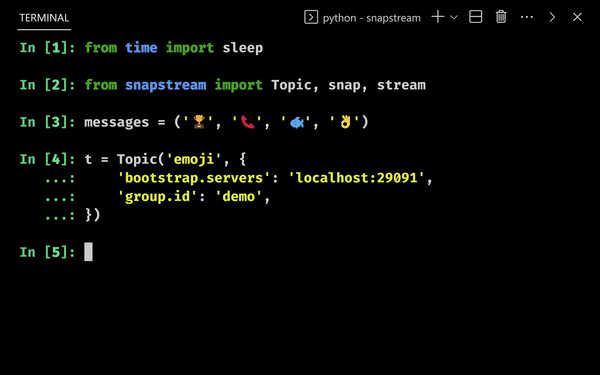Click the messages variable in In [3]
The width and height of the screenshot is (600, 375).
[x=117, y=122]
